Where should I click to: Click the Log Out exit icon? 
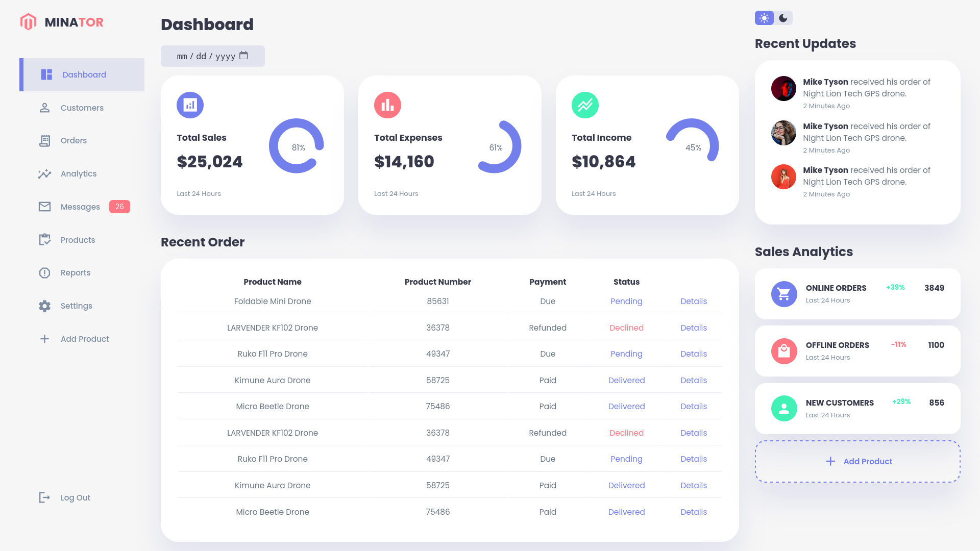(45, 497)
